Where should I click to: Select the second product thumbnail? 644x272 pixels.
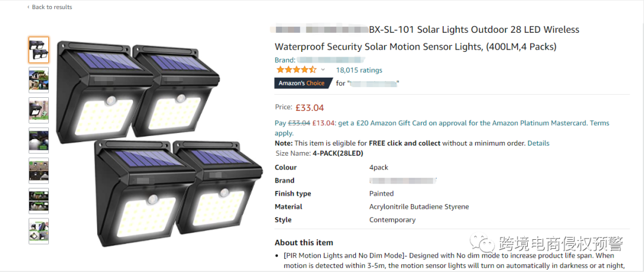(x=39, y=80)
